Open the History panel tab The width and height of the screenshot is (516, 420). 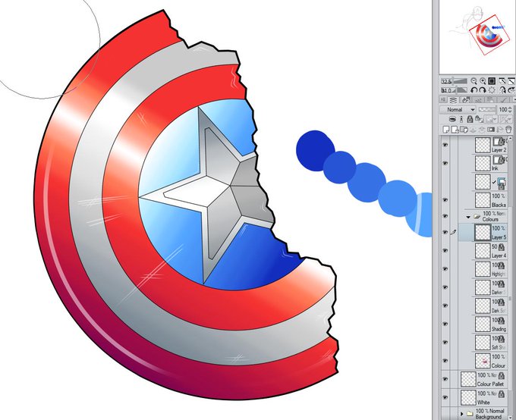pos(490,100)
